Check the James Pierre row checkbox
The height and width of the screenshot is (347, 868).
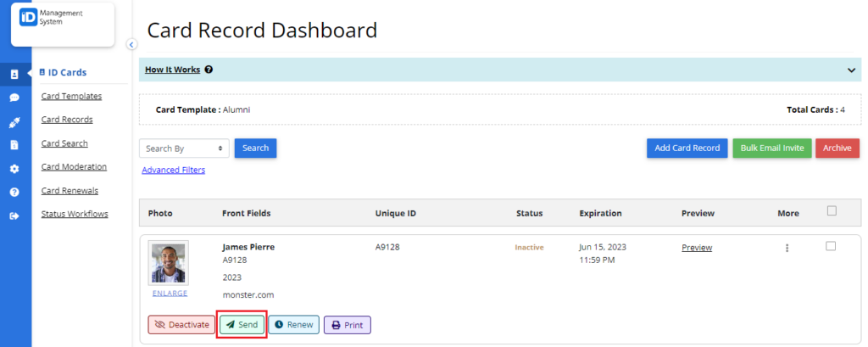click(831, 246)
